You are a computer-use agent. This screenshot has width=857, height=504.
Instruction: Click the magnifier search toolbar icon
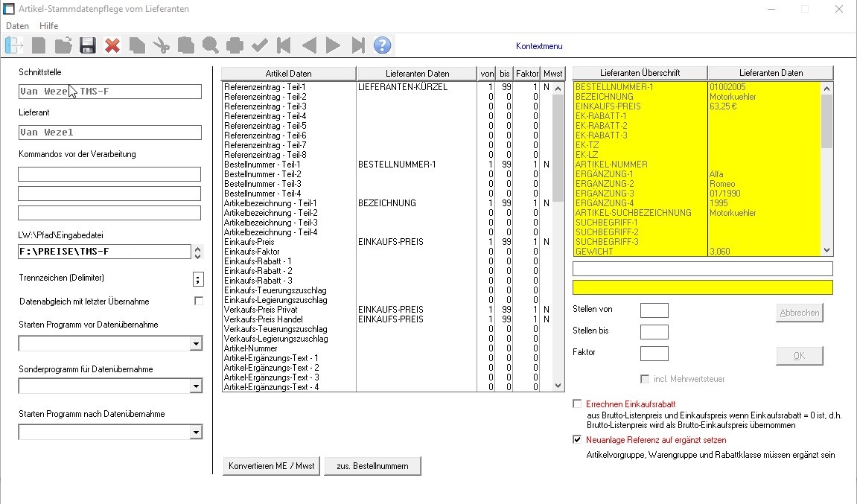click(x=211, y=45)
